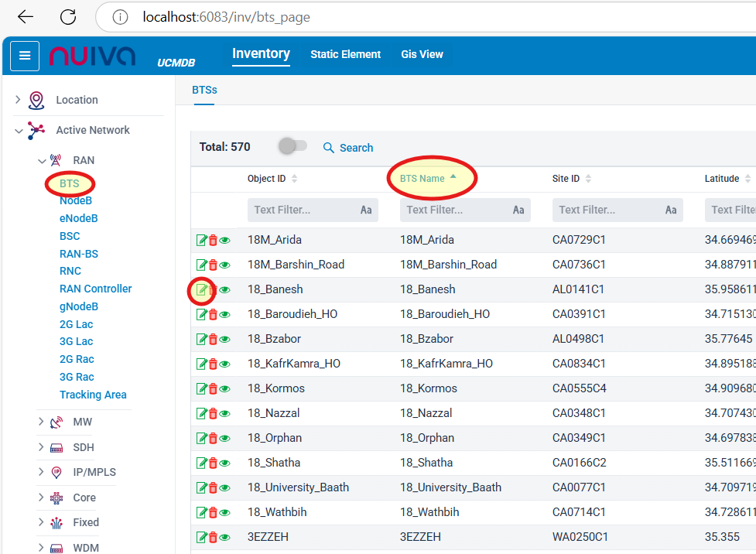Viewport: 756px width, 554px height.
Task: Switch to Gis View tab
Action: (422, 55)
